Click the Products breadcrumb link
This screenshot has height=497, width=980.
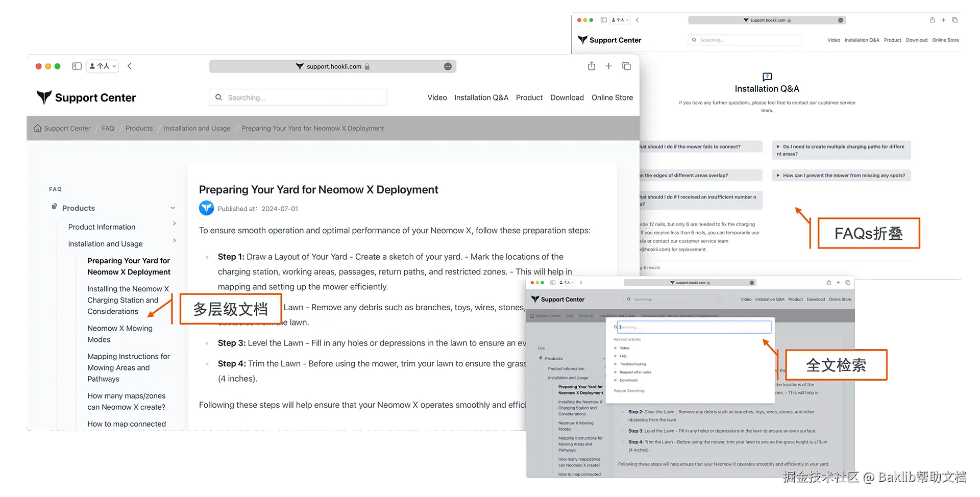139,128
